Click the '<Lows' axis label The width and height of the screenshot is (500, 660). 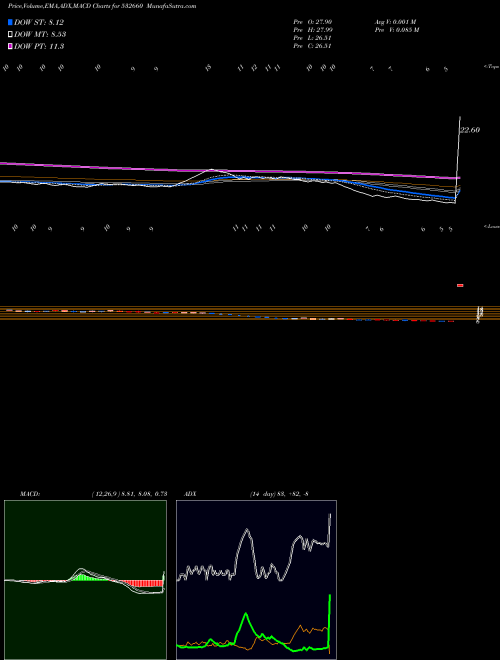492,226
